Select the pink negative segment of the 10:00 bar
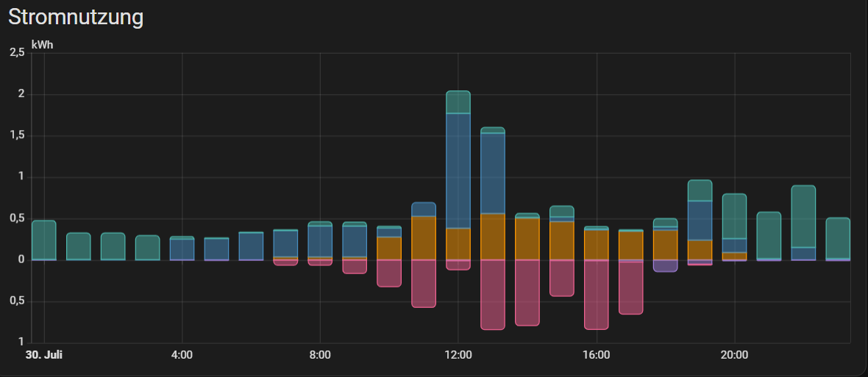 [x=389, y=273]
